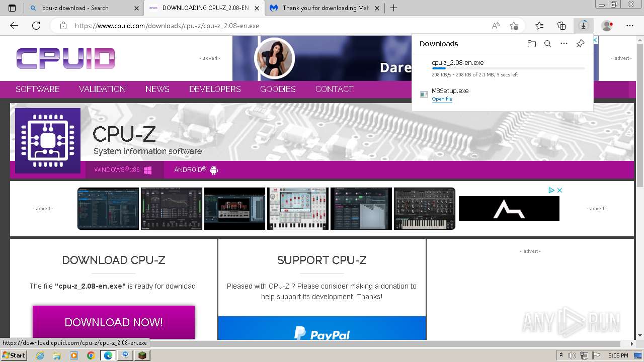Pin the Downloads panel
The width and height of the screenshot is (644, 362).
pos(580,44)
